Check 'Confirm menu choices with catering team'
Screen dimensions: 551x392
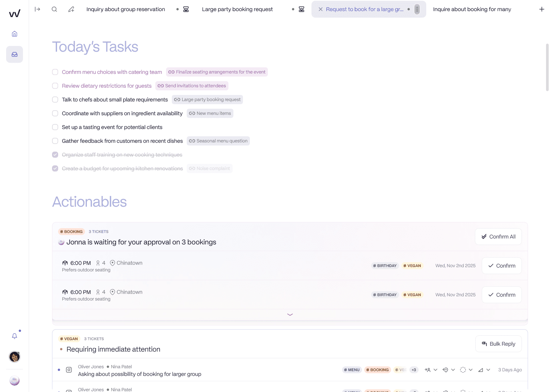click(55, 72)
